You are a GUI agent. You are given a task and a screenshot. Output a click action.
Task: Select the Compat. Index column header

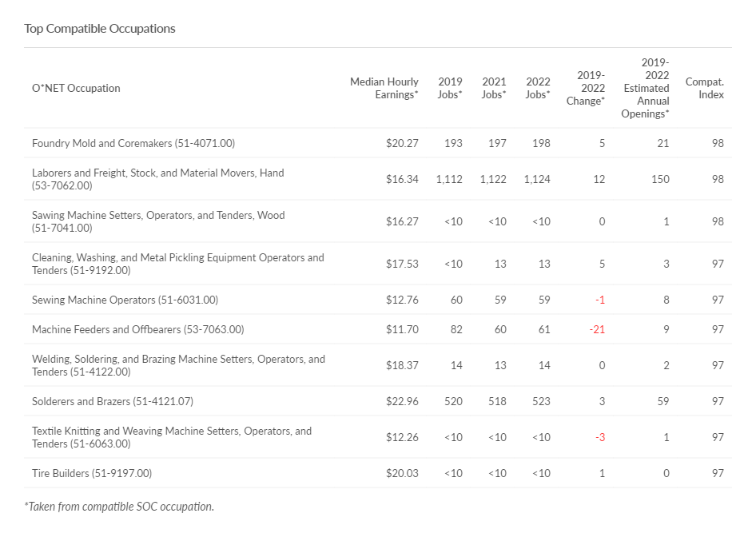point(704,88)
